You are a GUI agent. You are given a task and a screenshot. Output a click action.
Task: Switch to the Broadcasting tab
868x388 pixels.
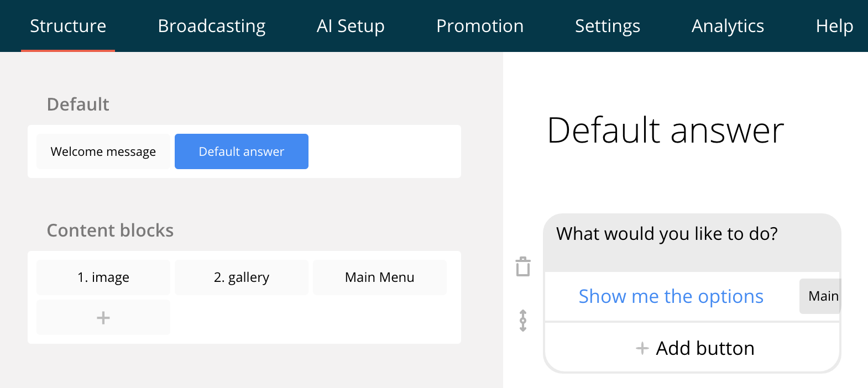tap(212, 26)
